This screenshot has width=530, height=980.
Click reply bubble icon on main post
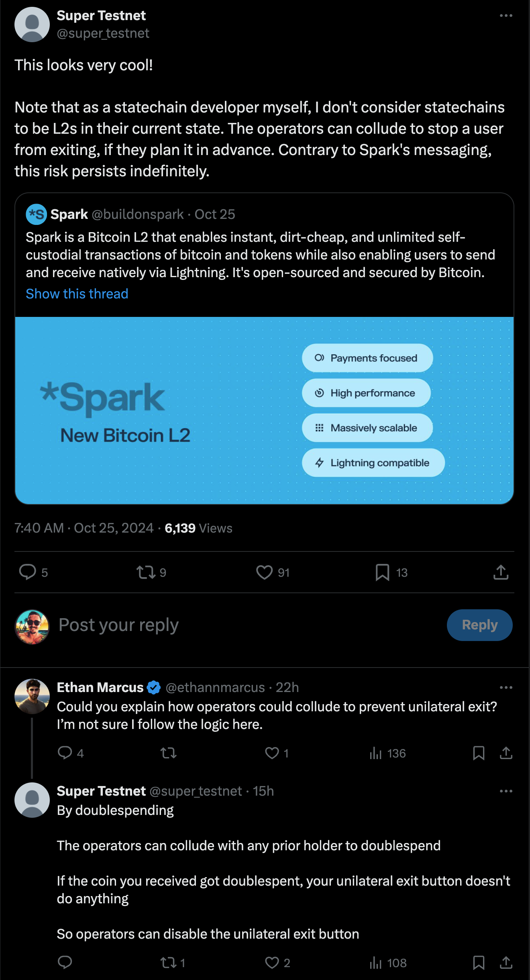(28, 572)
